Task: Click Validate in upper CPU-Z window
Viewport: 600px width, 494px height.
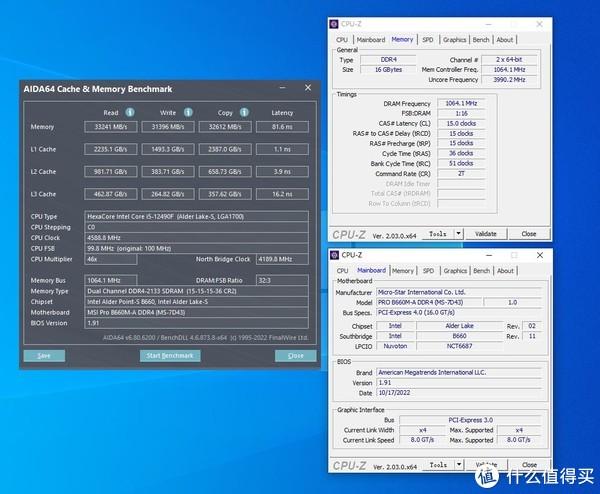Action: click(486, 234)
